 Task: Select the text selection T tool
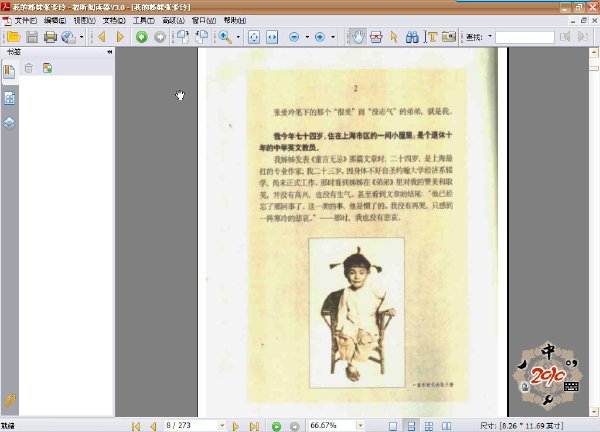point(431,37)
